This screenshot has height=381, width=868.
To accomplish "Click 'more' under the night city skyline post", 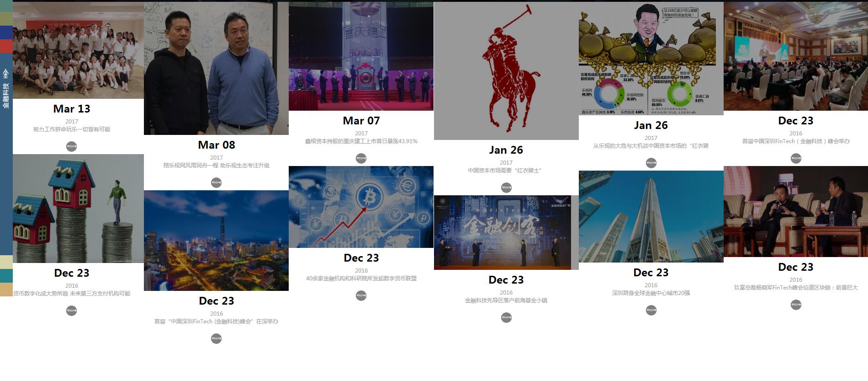I will 216,338.
